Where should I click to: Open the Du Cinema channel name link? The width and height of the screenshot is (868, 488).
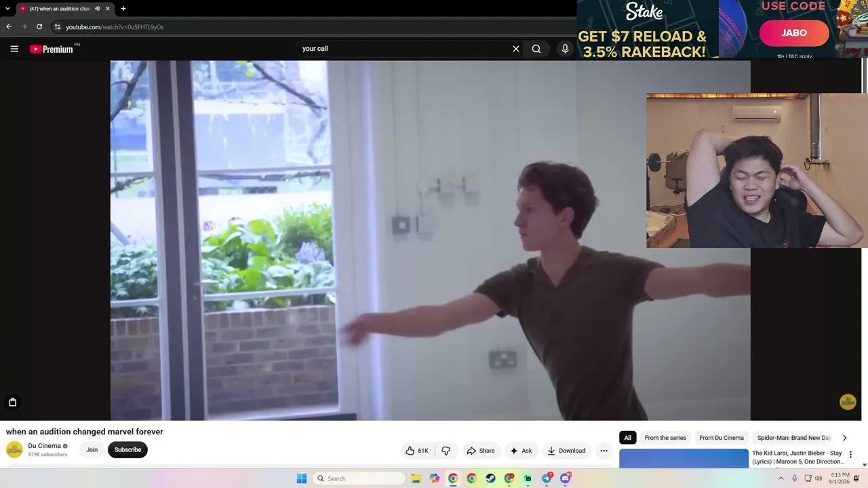tap(44, 446)
